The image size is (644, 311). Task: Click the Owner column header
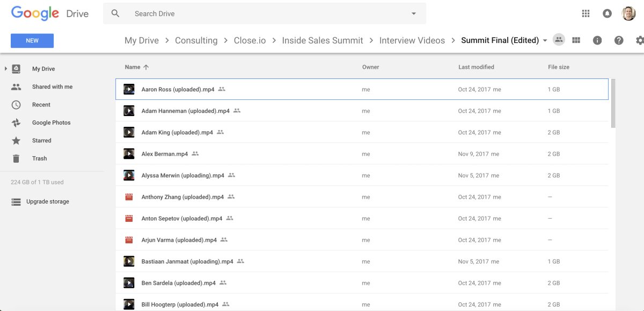[371, 67]
